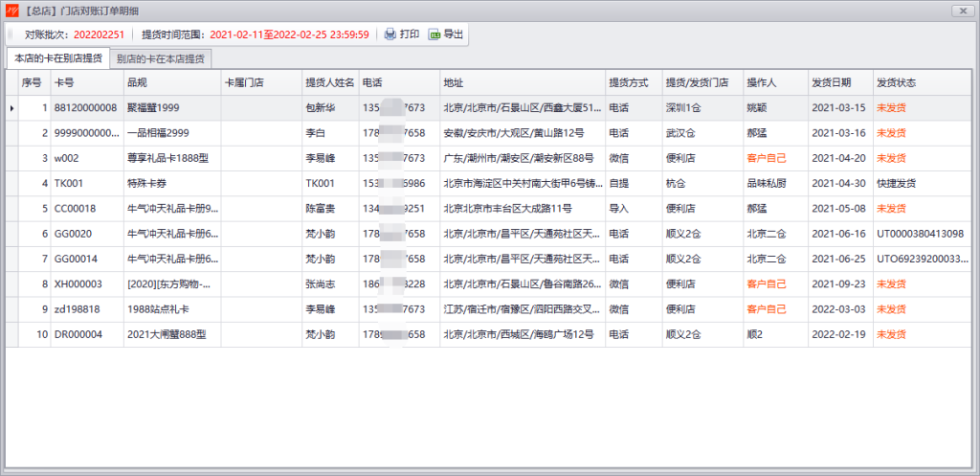
Task: Click the row indicator arrow beside row 1
Action: [x=11, y=108]
